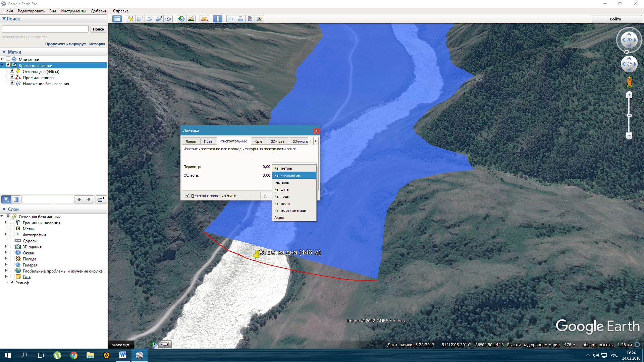Toggle 'Переход с помощью мыши' checkbox
Screen dimensions: 644x362
tap(187, 196)
